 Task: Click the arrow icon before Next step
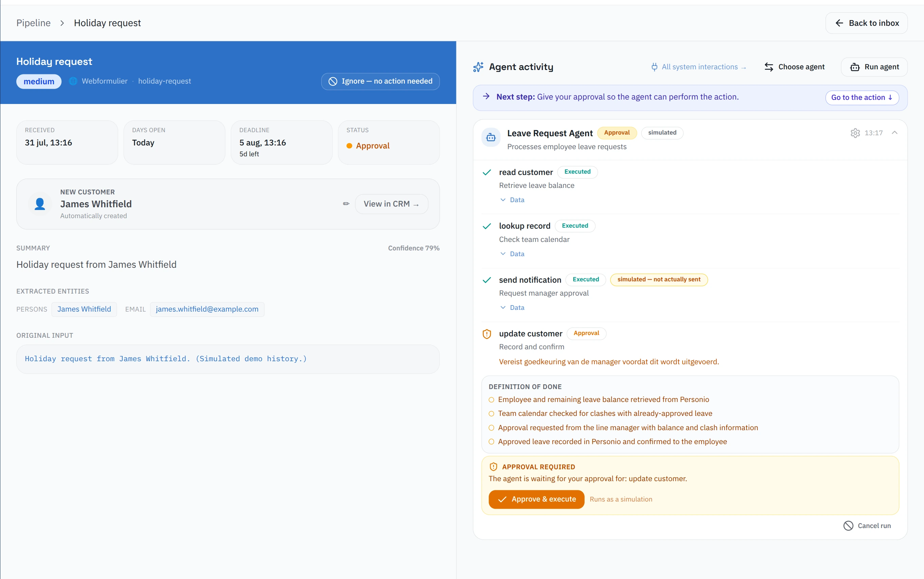click(x=486, y=96)
